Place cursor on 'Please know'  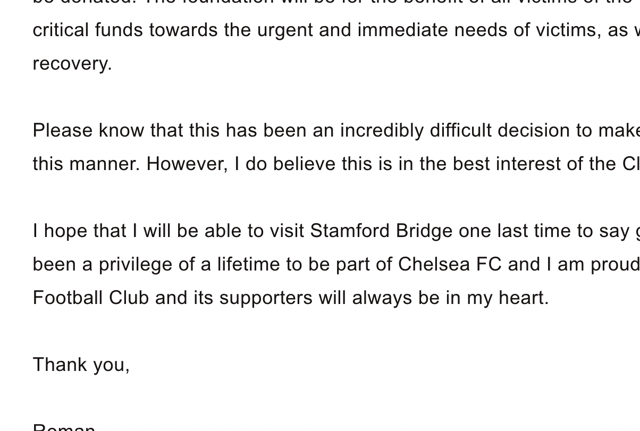click(x=88, y=131)
